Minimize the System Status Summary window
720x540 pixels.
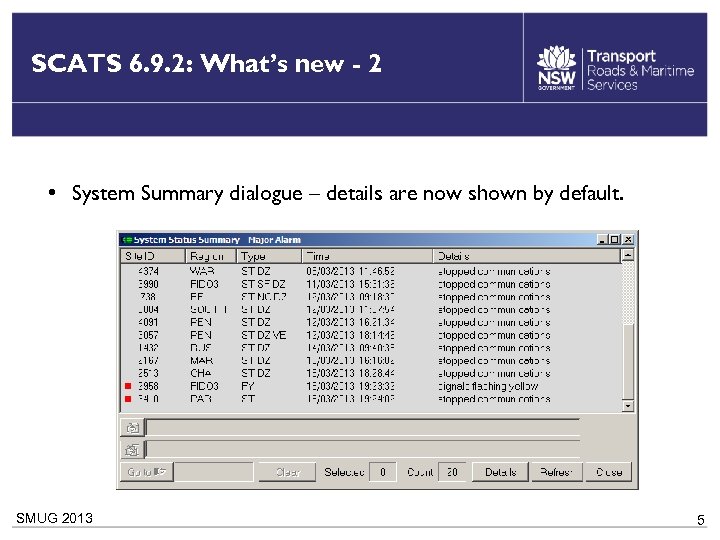click(x=602, y=240)
